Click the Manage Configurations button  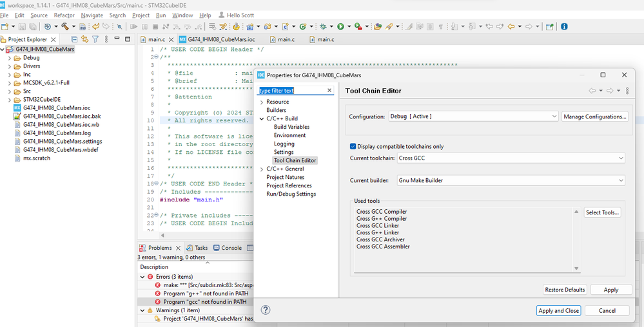pyautogui.click(x=594, y=117)
